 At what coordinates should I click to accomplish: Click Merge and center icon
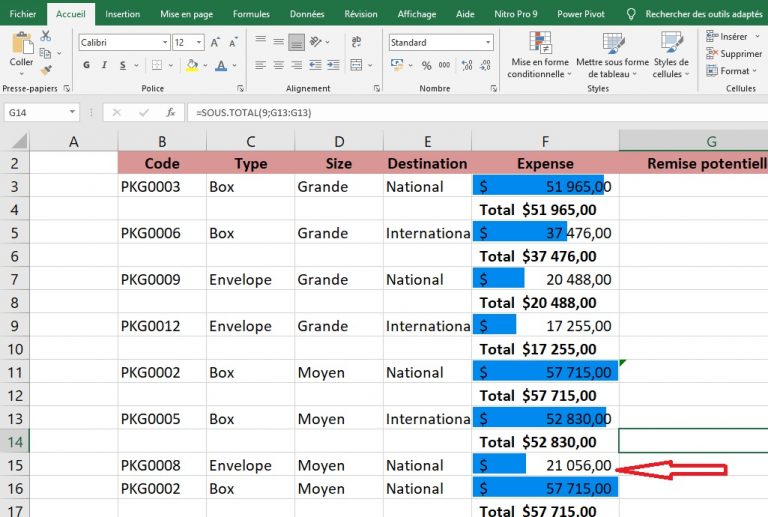[357, 65]
